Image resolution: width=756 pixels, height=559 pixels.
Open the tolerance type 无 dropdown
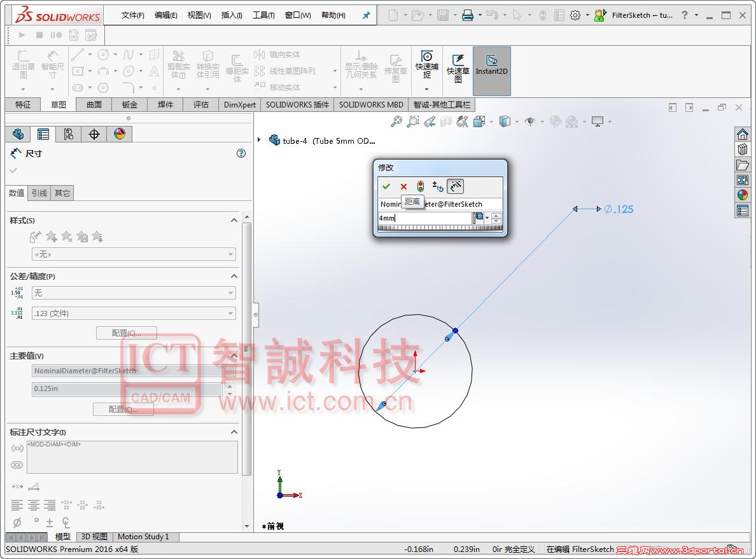pyautogui.click(x=134, y=293)
